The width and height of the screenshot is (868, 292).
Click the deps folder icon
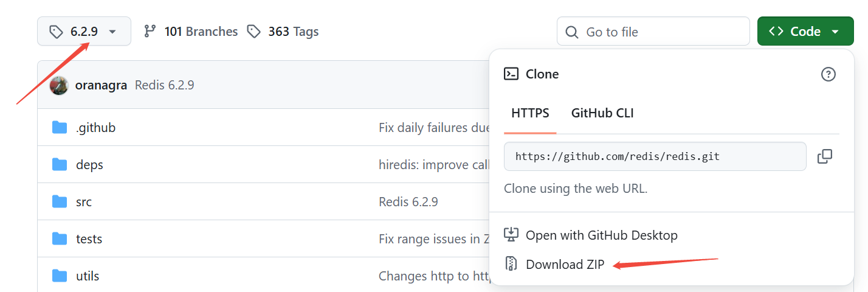(60, 164)
